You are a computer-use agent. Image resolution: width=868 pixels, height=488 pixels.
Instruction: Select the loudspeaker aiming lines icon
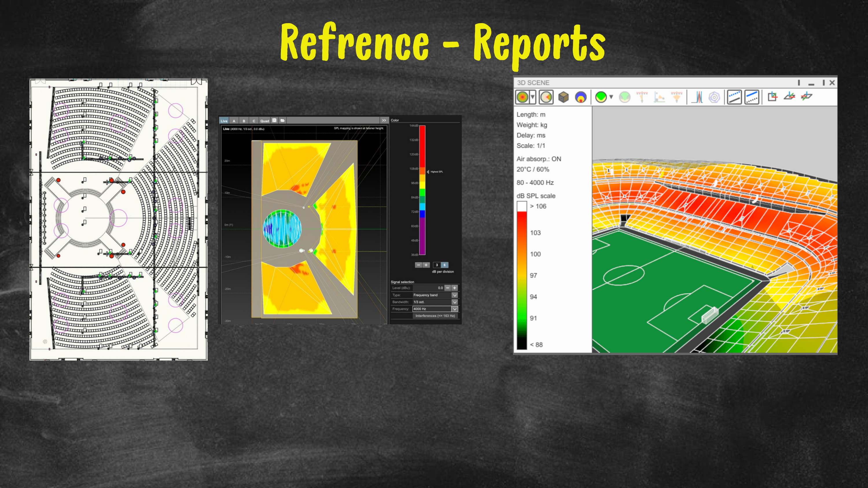[642, 97]
